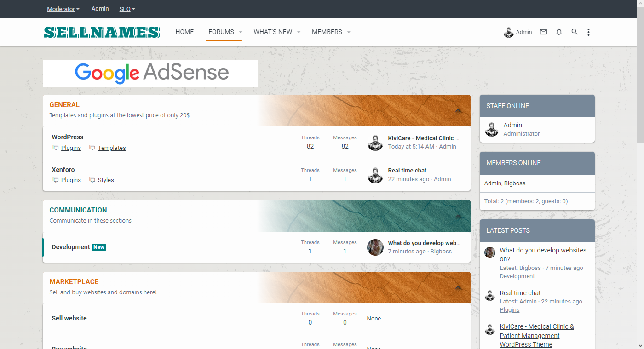Open the Marketplace category title
644x349 pixels.
(74, 282)
